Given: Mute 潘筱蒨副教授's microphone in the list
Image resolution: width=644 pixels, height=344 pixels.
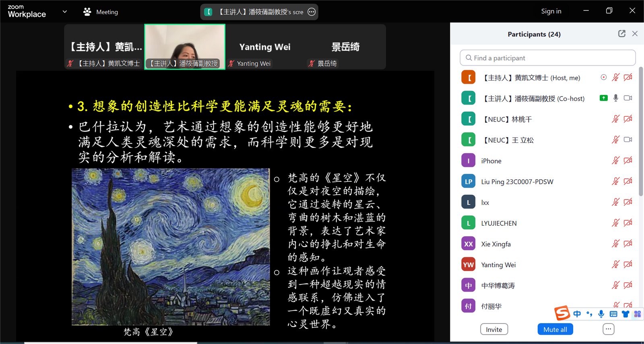Looking at the screenshot, I should pos(615,98).
